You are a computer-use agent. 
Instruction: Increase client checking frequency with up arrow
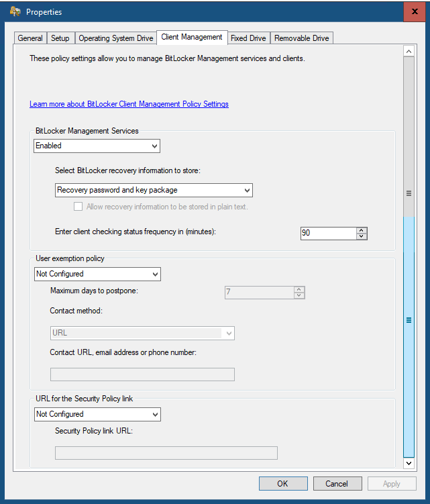click(x=362, y=230)
